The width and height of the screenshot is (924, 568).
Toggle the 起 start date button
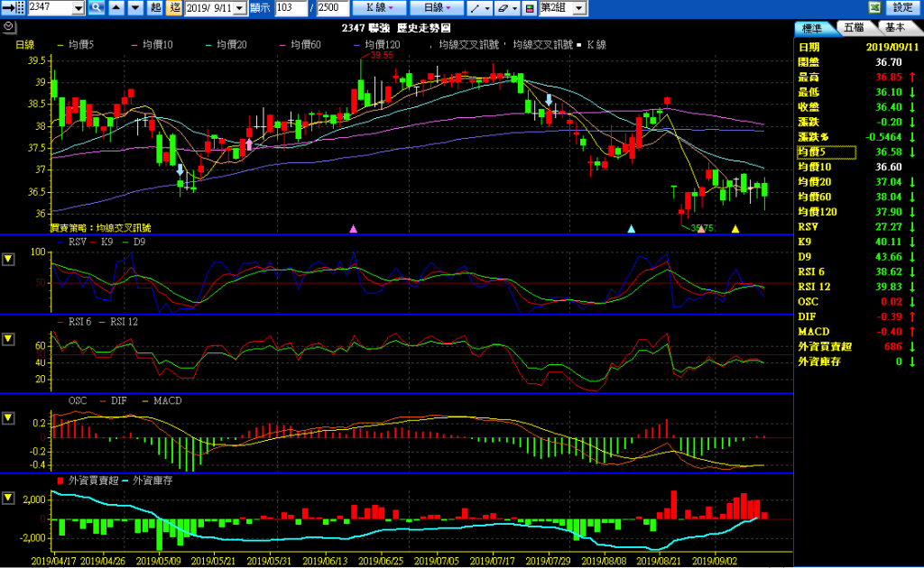(x=156, y=8)
